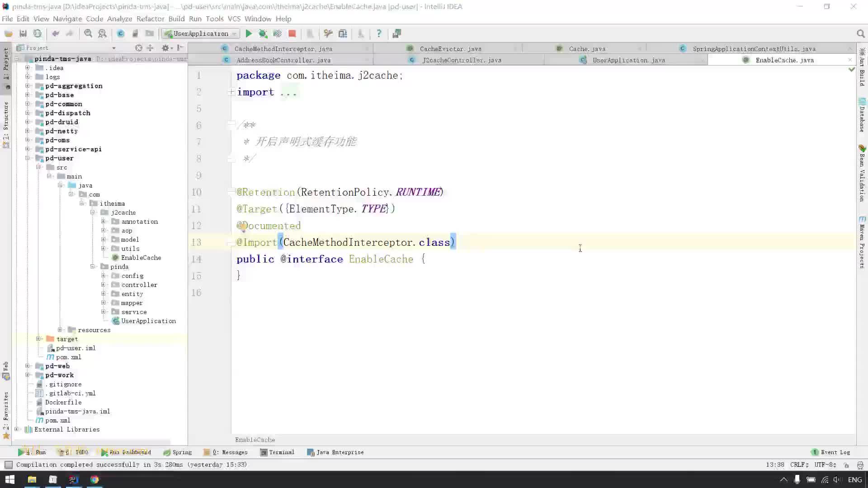
Task: Open Windows Start menu
Action: pos(10,479)
